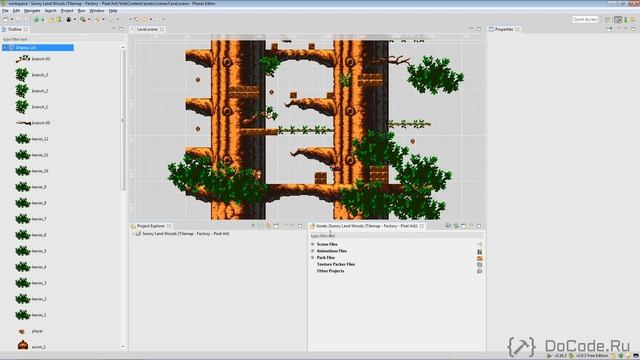Switch to the Project Explorer tab
Screen dimensions: 640x360
151,226
